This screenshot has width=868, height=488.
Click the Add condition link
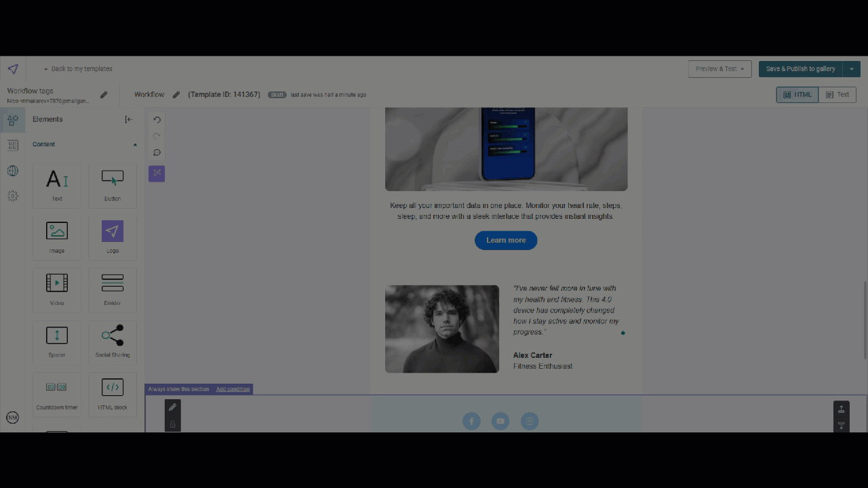233,389
